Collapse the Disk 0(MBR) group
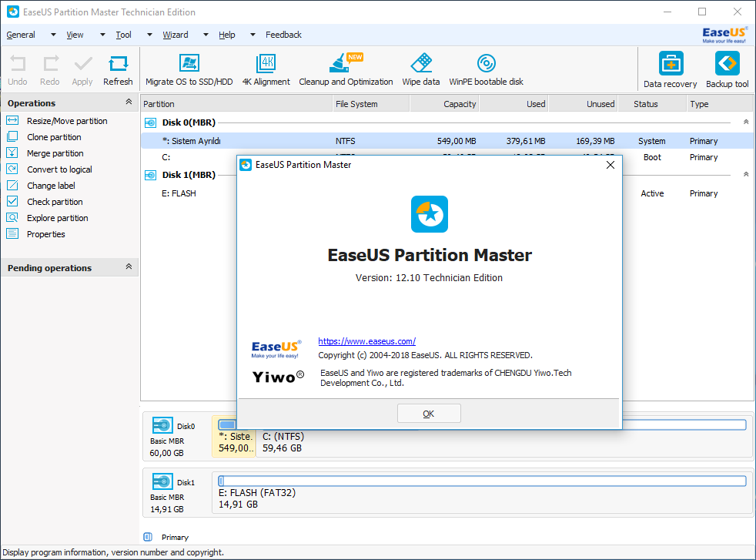Viewport: 756px width, 560px height. 746,122
